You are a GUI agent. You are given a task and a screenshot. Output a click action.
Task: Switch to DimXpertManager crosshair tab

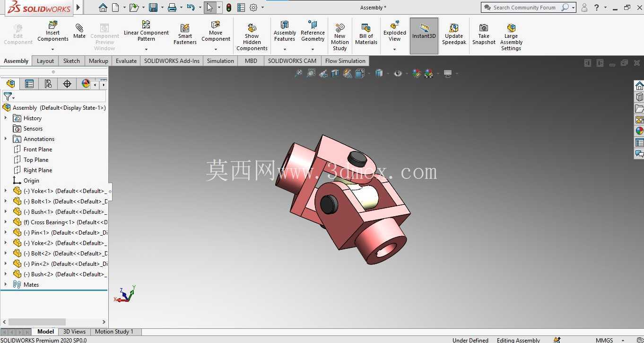point(67,84)
